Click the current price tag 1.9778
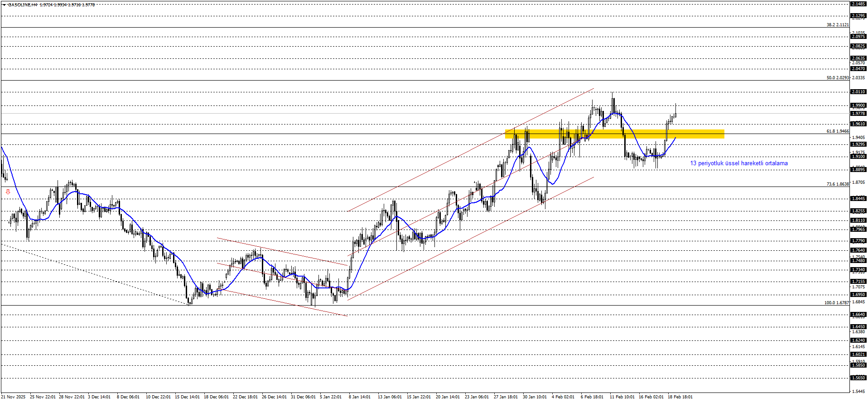Screen dimensions: 868x402 858,114
